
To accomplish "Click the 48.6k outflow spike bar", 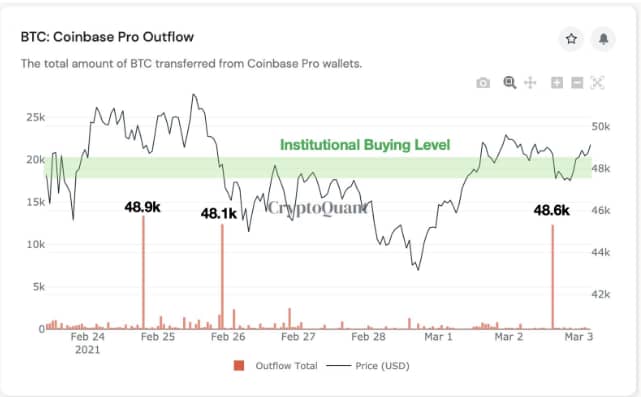I will 553,277.
